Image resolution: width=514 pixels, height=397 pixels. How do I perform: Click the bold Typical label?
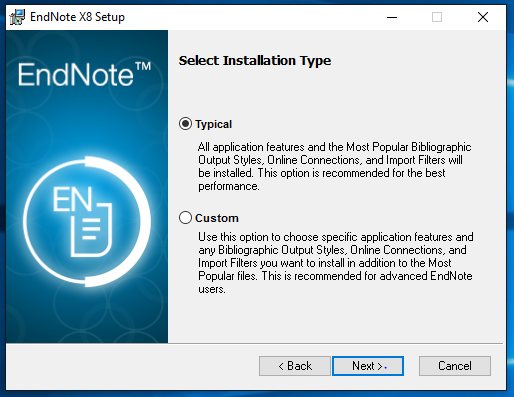(214, 124)
